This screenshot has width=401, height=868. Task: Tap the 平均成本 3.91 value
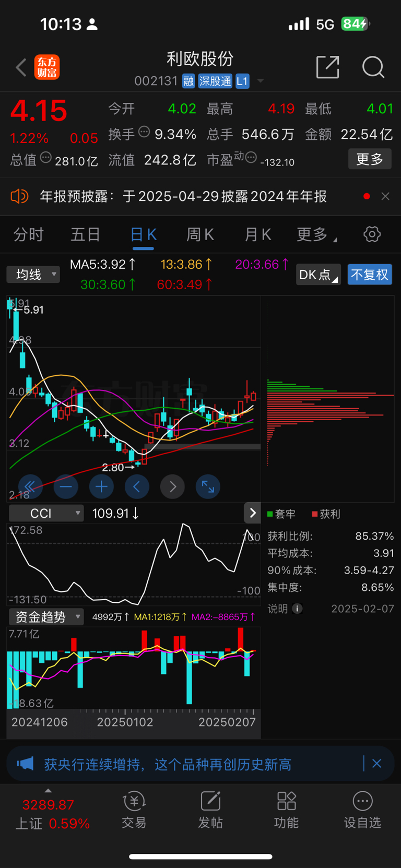[384, 553]
